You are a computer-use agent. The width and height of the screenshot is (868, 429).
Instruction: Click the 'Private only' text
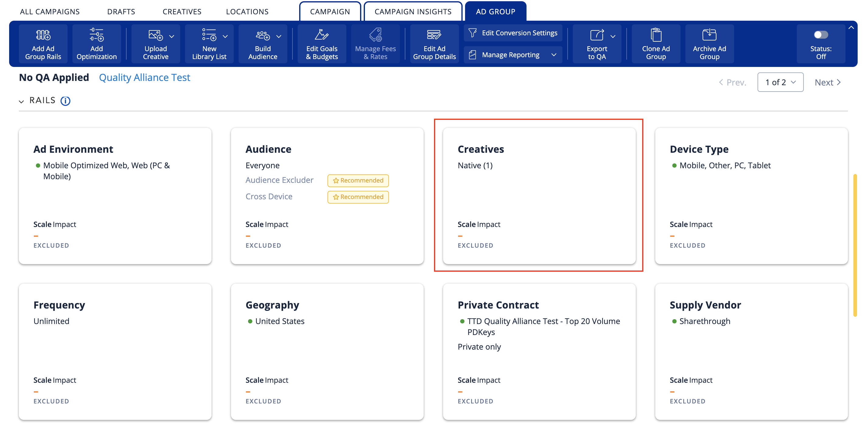(x=479, y=347)
